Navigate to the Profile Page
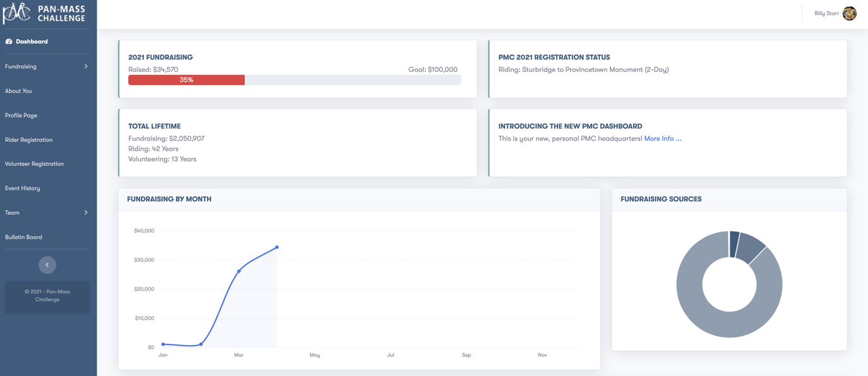 pyautogui.click(x=21, y=115)
